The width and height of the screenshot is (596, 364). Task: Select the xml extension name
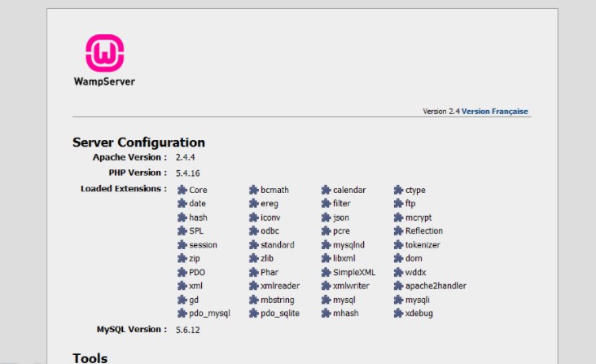pyautogui.click(x=195, y=286)
